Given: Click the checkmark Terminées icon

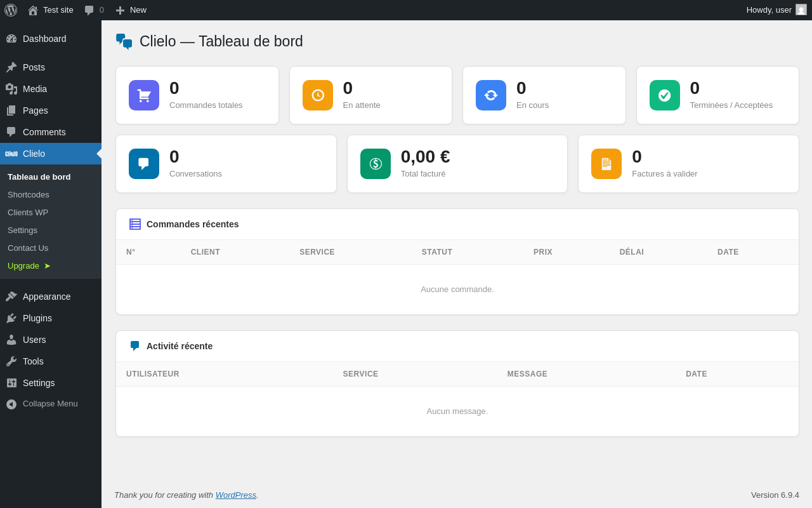Looking at the screenshot, I should (x=665, y=95).
